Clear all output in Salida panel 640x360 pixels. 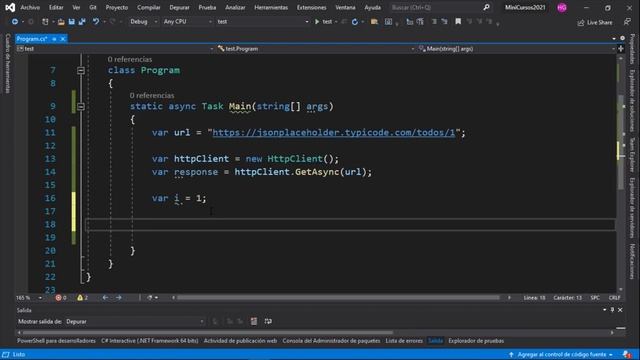tap(254, 321)
